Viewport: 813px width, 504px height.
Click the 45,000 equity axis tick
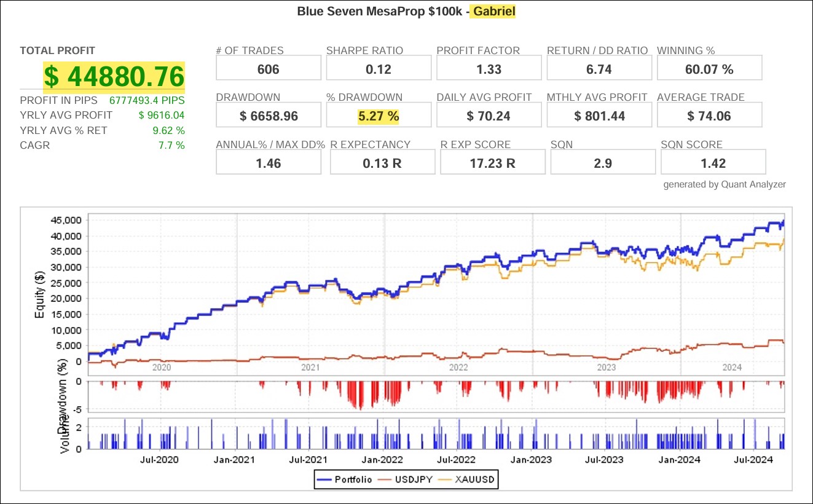[x=66, y=220]
